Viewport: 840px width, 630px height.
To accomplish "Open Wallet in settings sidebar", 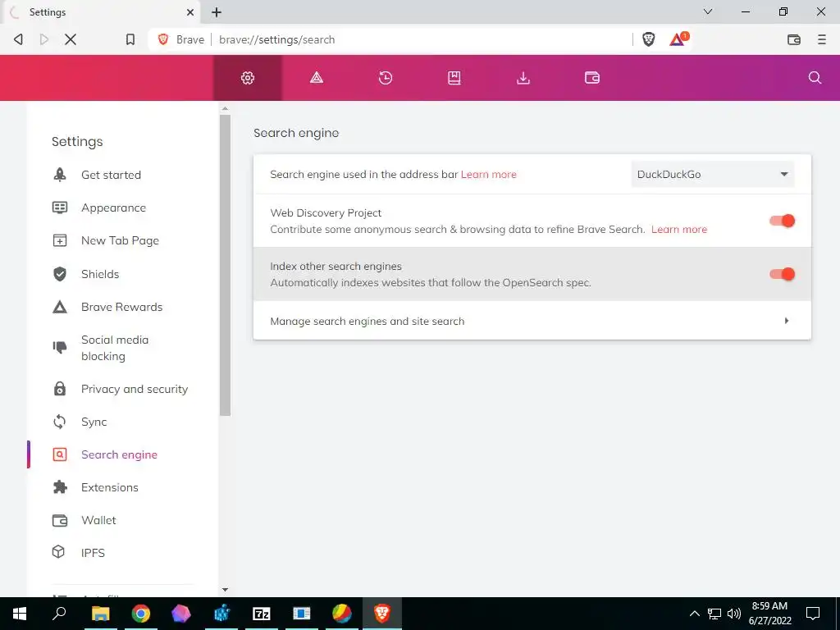I will (98, 520).
